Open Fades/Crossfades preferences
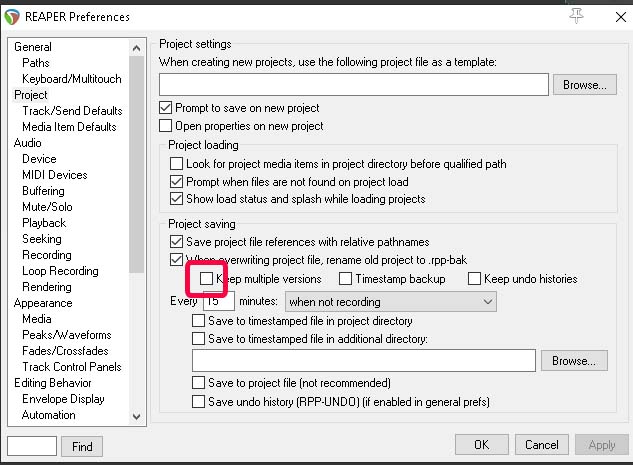The width and height of the screenshot is (633, 465). 65,351
